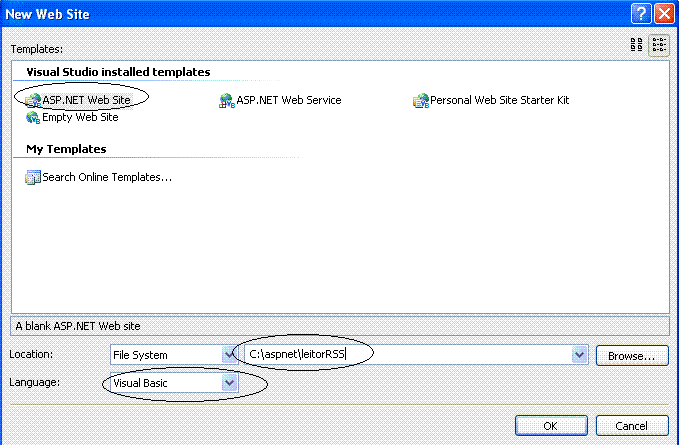679x445 pixels.
Task: Switch templates to large icons view
Action: click(x=637, y=45)
